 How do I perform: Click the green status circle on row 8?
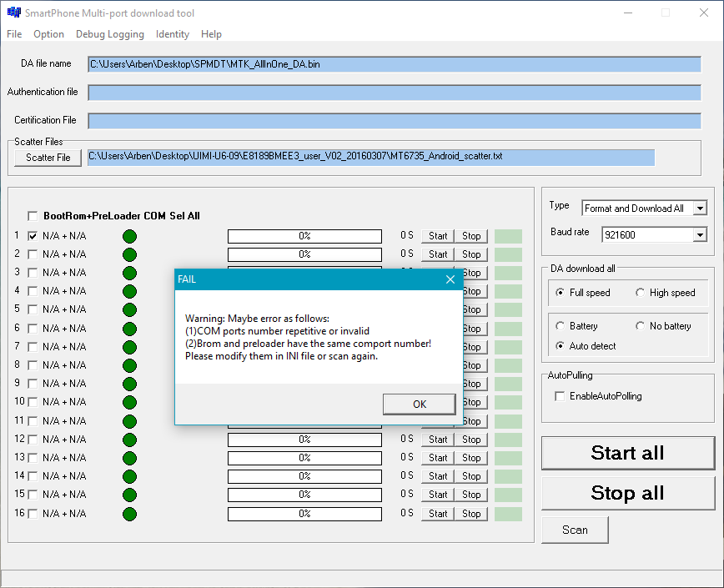(x=130, y=365)
